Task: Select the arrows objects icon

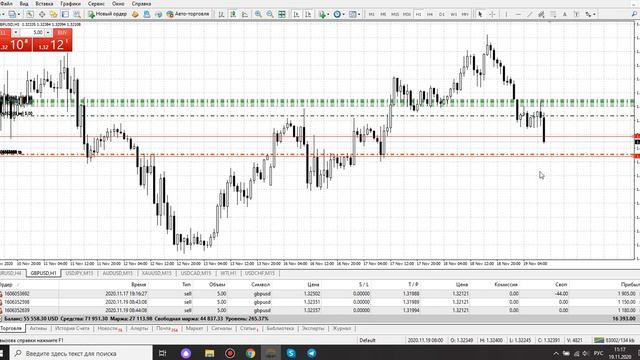Action: click(588, 14)
